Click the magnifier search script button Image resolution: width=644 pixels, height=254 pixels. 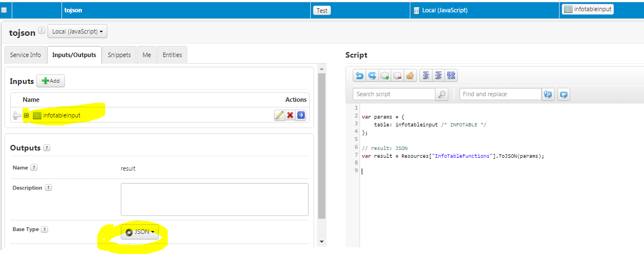click(442, 94)
